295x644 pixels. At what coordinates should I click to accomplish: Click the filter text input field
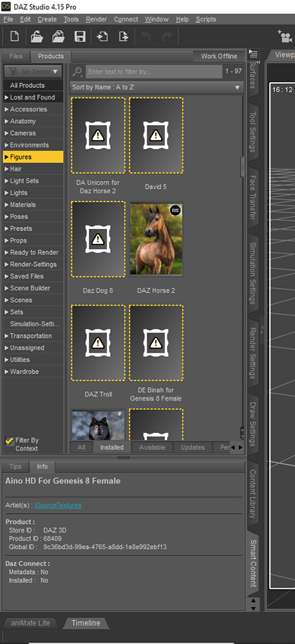pyautogui.click(x=154, y=72)
